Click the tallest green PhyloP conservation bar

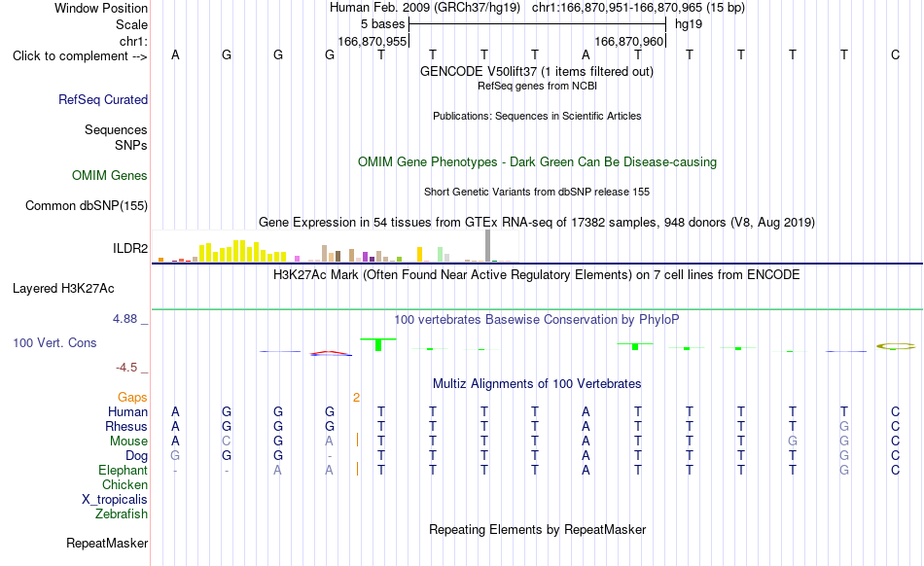378,345
